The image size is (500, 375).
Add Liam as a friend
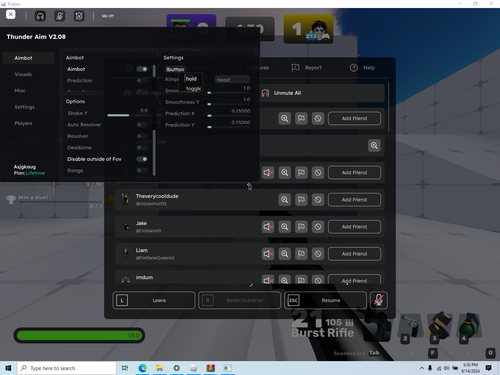pyautogui.click(x=354, y=254)
